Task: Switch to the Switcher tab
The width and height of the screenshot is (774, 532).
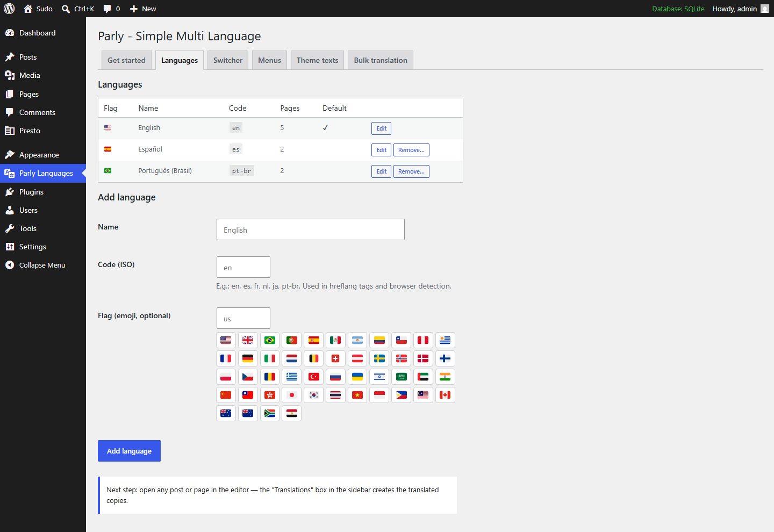Action: (x=228, y=60)
